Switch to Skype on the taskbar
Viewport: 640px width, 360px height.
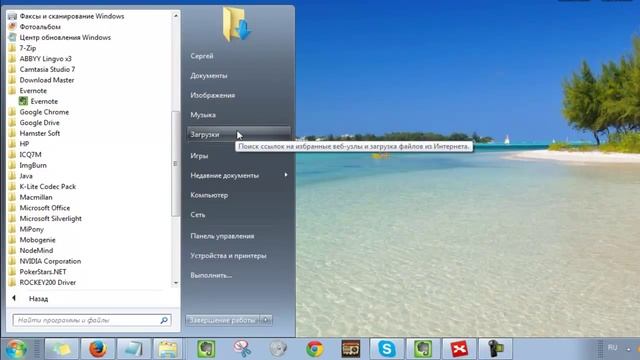click(x=387, y=349)
